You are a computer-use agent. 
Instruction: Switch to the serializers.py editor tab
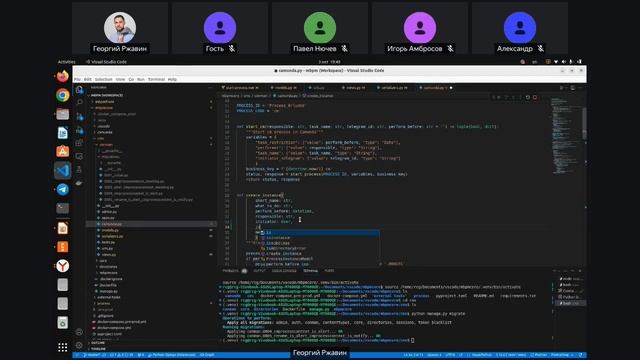(392, 88)
